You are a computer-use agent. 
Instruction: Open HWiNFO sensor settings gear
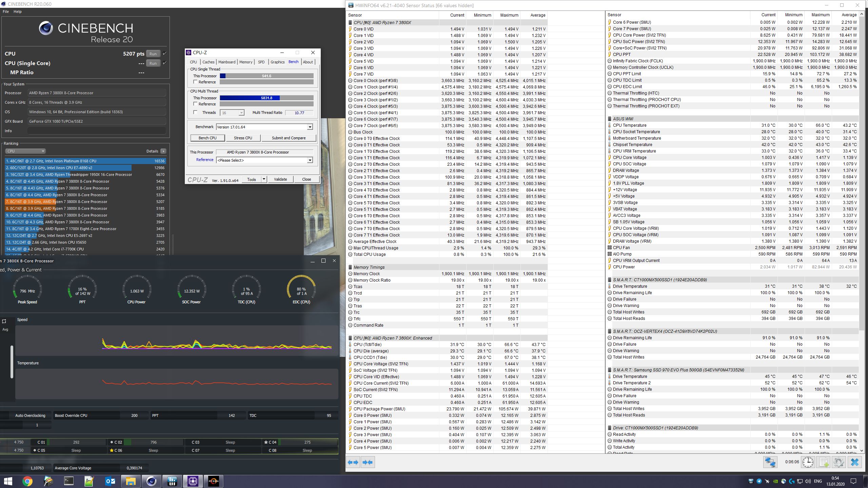pos(839,462)
